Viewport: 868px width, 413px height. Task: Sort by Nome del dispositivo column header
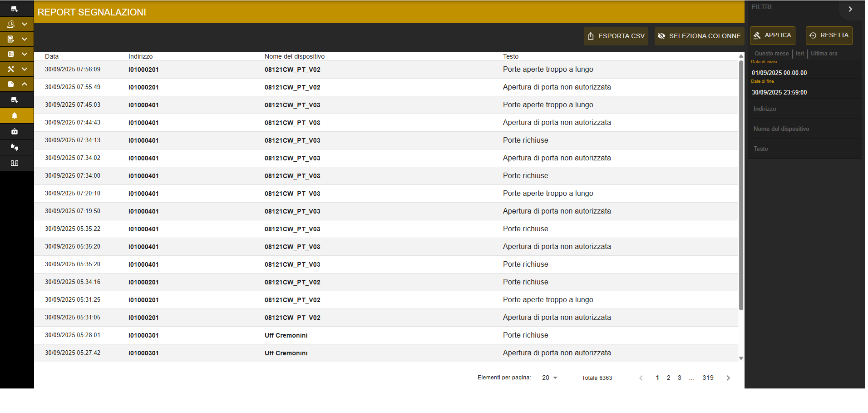(x=295, y=56)
